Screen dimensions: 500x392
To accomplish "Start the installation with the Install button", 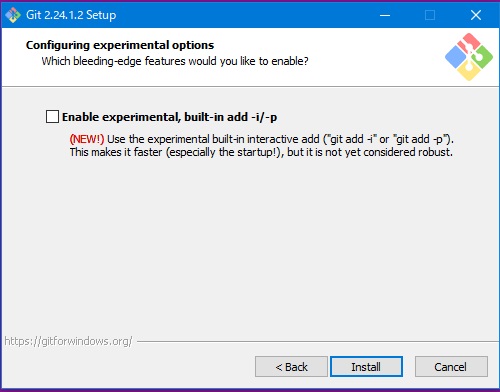I will [366, 367].
